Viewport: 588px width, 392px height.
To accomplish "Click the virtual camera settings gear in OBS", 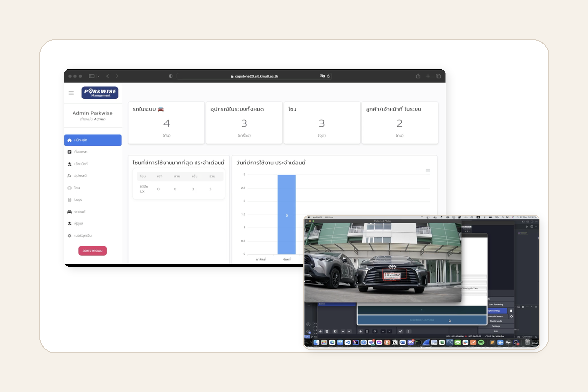I will (511, 316).
